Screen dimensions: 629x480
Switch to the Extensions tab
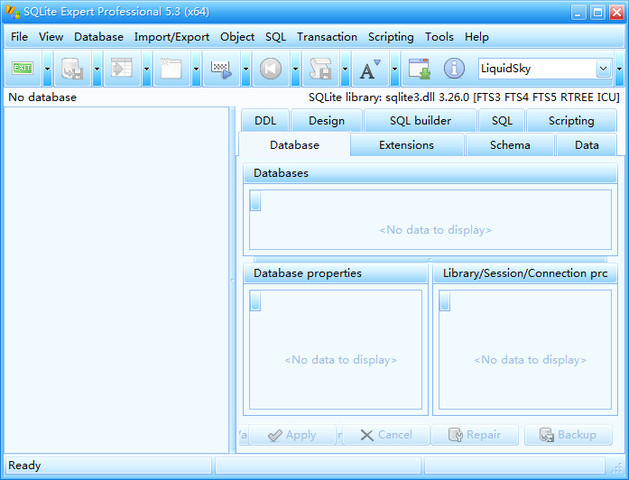pos(406,145)
